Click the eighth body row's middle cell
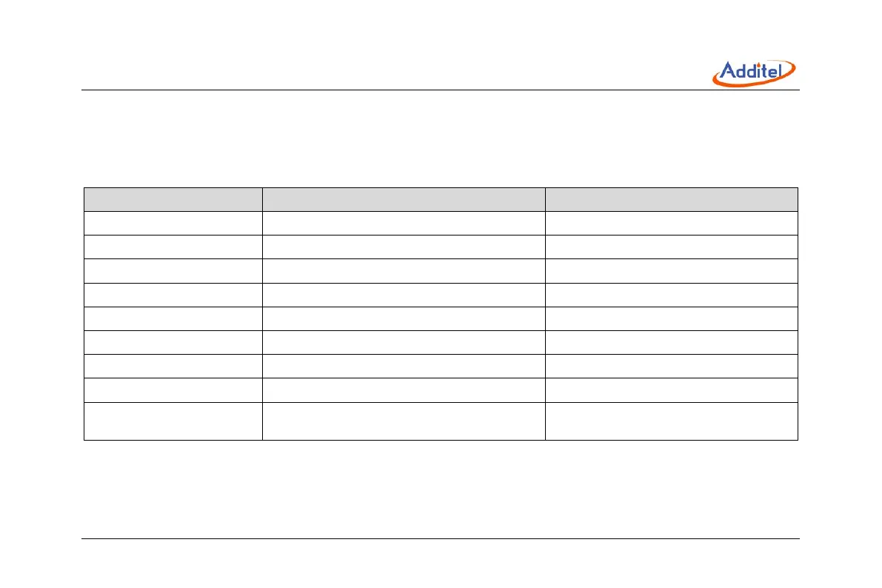This screenshot has width=882, height=588. pyautogui.click(x=404, y=390)
